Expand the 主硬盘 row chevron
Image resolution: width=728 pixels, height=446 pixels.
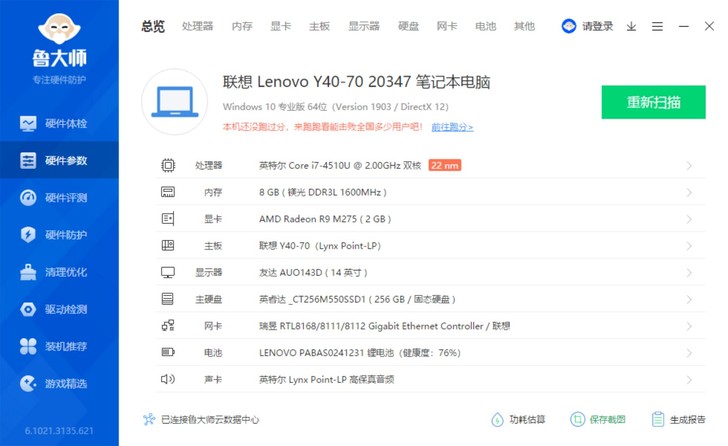689,299
